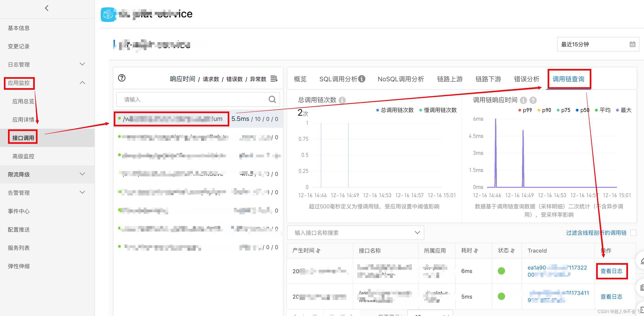
Task: Open 输入接口名称搜索 dropdown
Action: (x=355, y=233)
